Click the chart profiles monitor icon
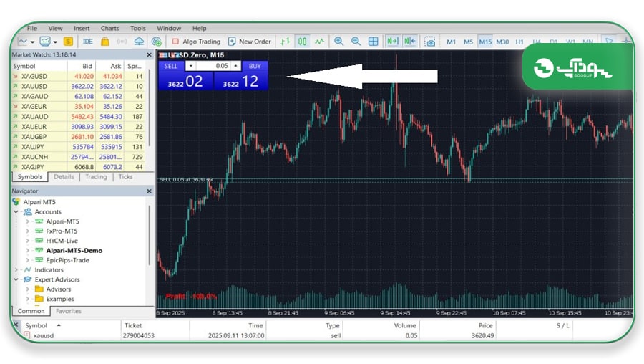644x364 pixels. click(x=45, y=41)
